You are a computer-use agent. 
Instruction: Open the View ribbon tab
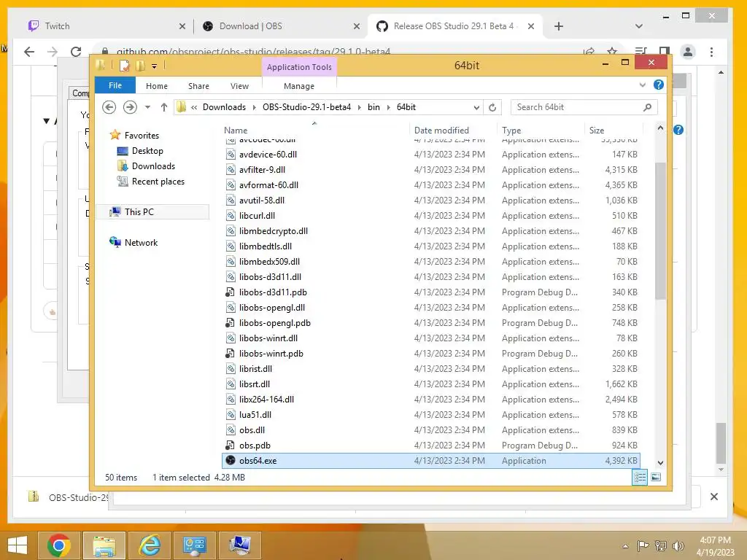pos(239,86)
